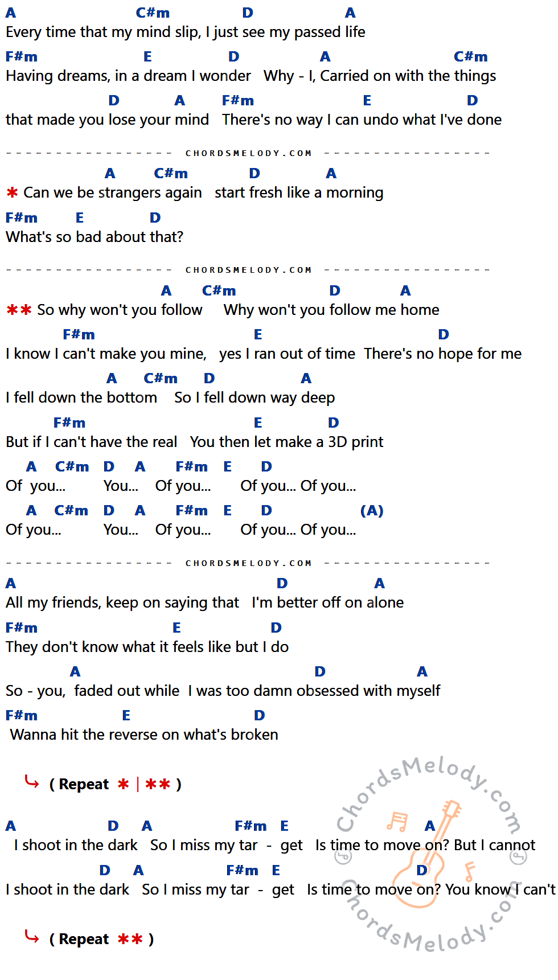
Task: Click the double red asterisk before 'So why won't'
Action: 19,310
